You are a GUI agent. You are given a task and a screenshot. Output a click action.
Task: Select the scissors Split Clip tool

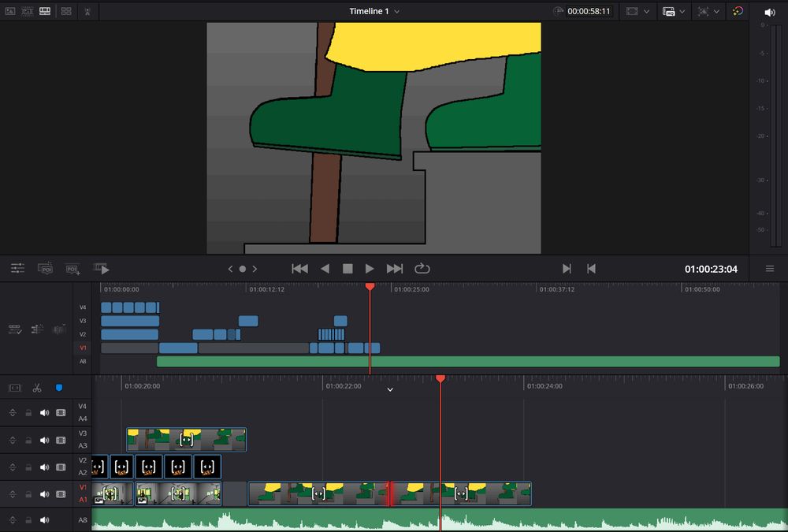(37, 388)
